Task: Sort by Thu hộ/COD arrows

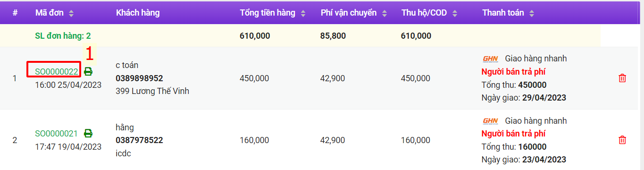Action: [x=455, y=13]
